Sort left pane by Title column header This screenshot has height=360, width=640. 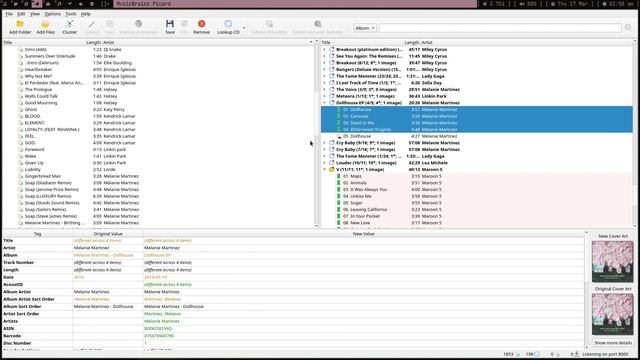(x=44, y=42)
